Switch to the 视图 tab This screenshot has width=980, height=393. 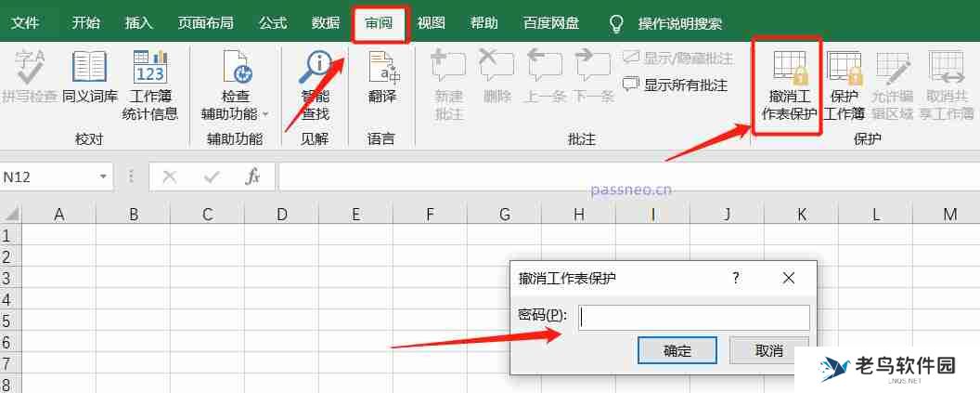pyautogui.click(x=432, y=24)
